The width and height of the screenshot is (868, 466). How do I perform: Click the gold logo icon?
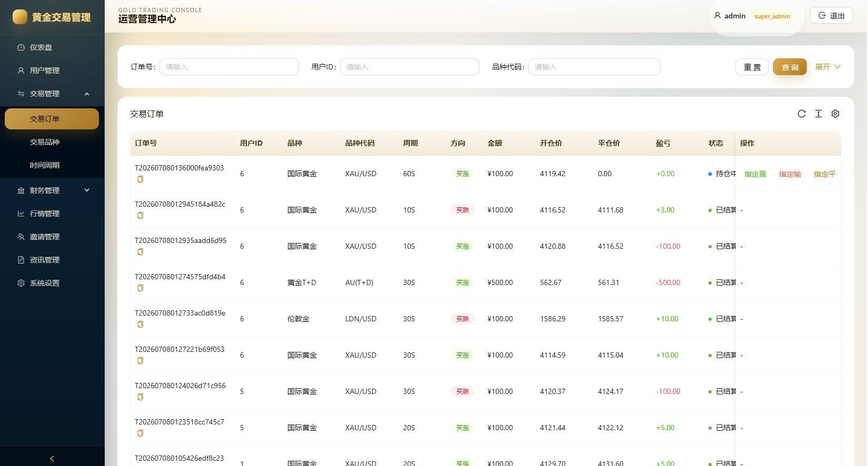(x=20, y=17)
